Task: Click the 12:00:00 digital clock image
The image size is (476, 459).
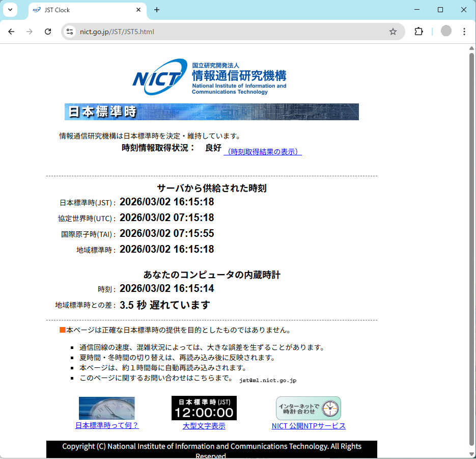Action: point(204,408)
